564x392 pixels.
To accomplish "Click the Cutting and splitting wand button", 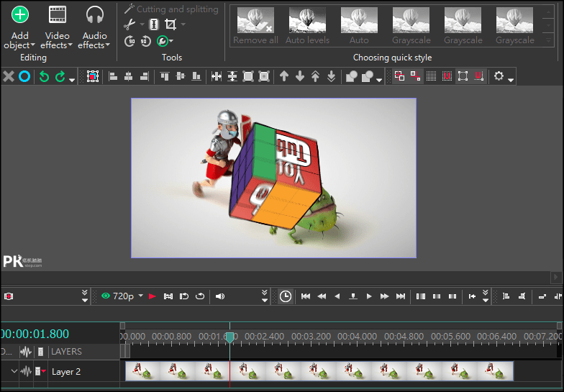I will coord(171,9).
